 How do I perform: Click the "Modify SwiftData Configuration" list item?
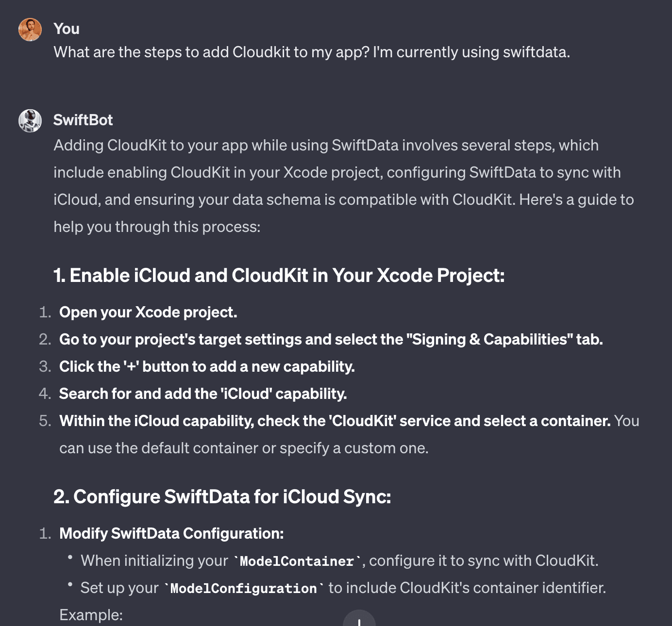pyautogui.click(x=171, y=533)
